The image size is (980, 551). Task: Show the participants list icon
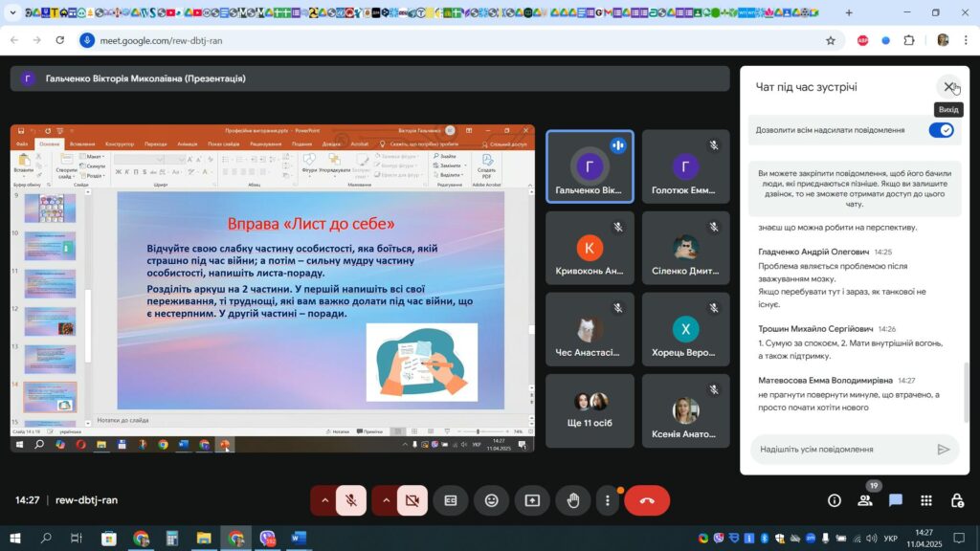[x=865, y=500]
